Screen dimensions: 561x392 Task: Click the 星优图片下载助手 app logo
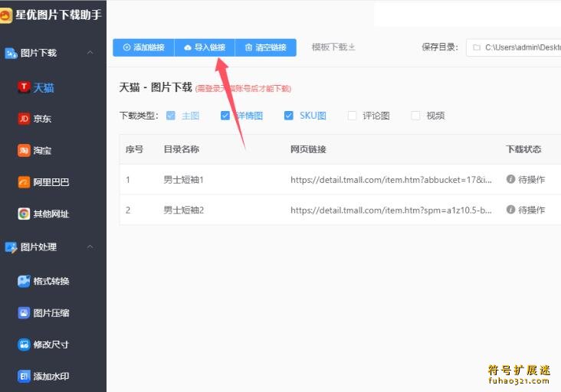pos(5,16)
